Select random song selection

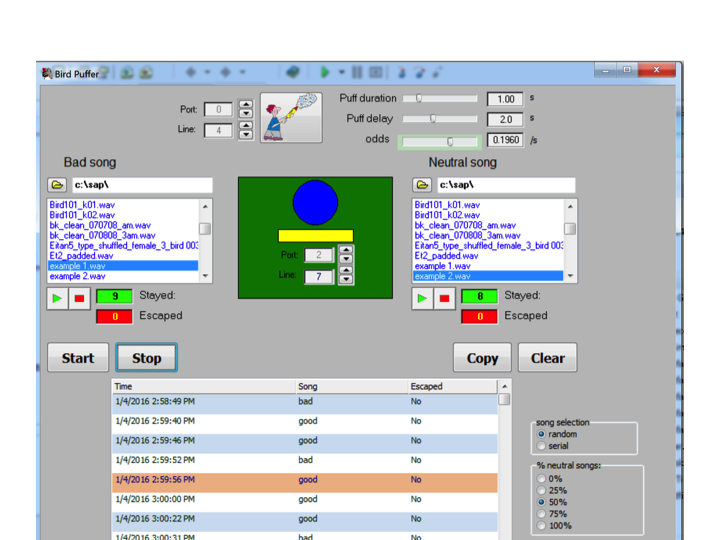point(542,435)
